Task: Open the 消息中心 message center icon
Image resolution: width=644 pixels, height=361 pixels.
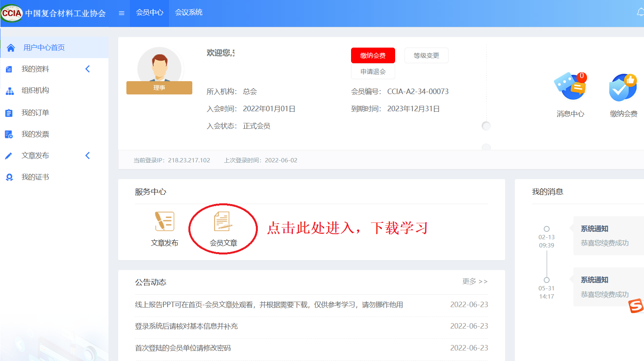Action: tap(571, 87)
